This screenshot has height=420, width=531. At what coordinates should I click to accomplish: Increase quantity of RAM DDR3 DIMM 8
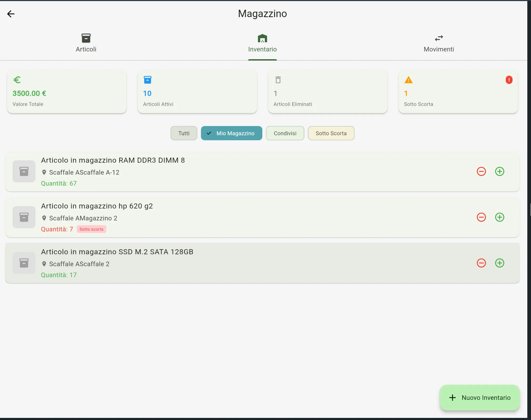pos(499,172)
